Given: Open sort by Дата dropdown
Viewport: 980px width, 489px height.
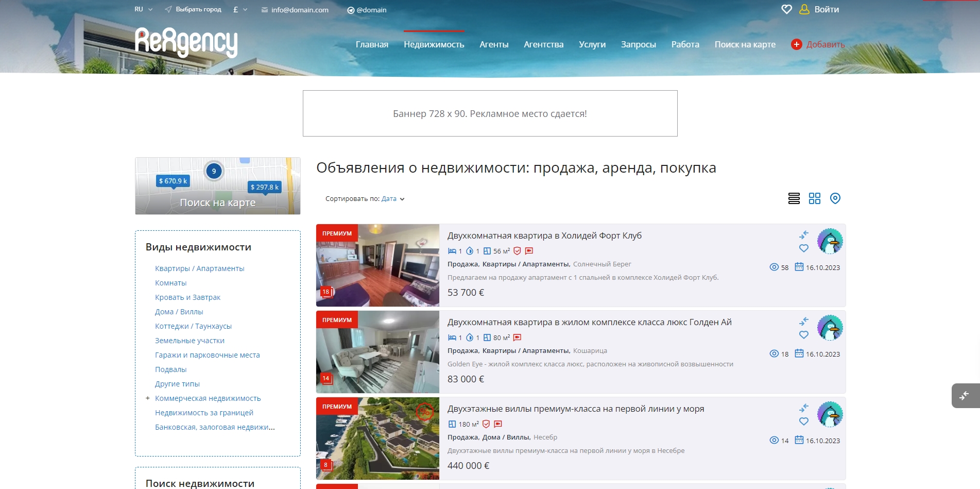Looking at the screenshot, I should (392, 199).
